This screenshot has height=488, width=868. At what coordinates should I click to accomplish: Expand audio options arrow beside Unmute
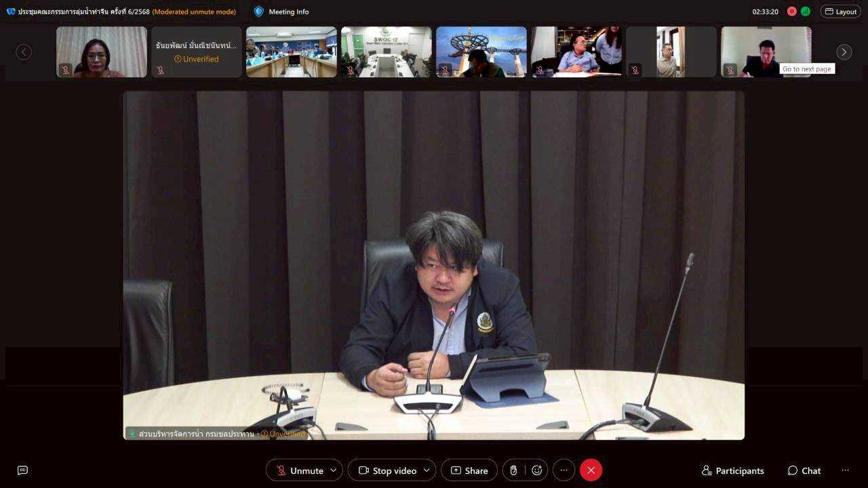coord(333,470)
